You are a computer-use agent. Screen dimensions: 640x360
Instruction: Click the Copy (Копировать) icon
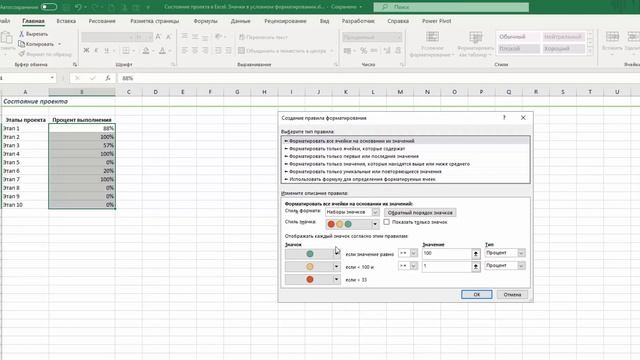(x=22, y=44)
